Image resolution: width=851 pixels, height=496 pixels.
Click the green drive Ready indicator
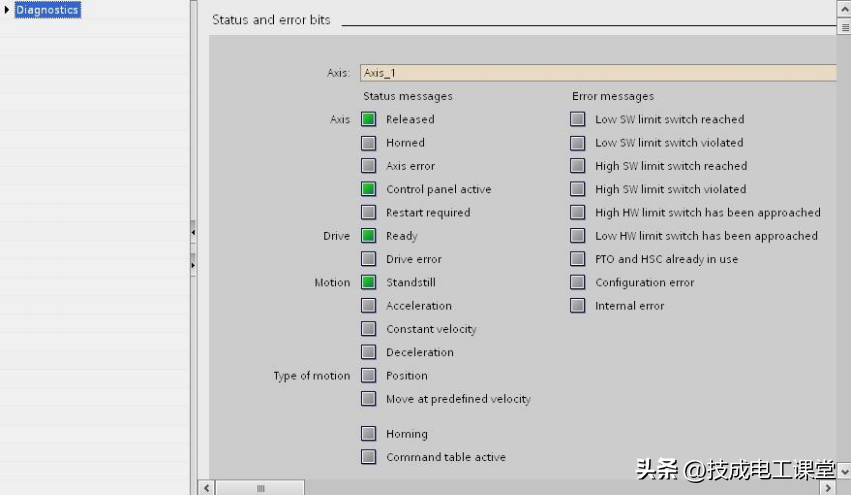pyautogui.click(x=368, y=236)
